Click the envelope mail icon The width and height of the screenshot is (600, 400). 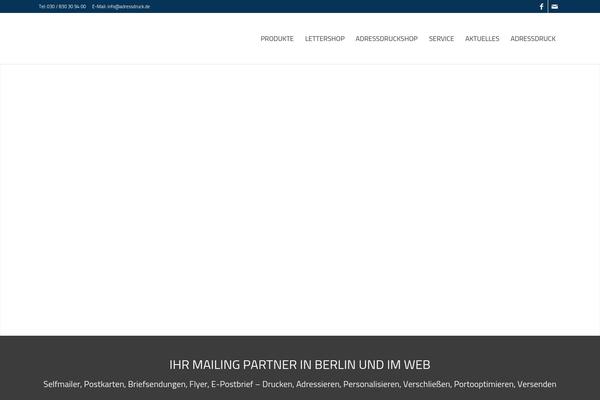point(555,6)
